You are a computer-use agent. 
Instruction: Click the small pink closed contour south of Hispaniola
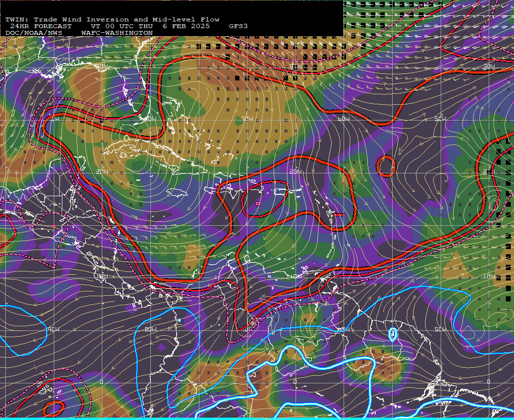[x=258, y=204]
